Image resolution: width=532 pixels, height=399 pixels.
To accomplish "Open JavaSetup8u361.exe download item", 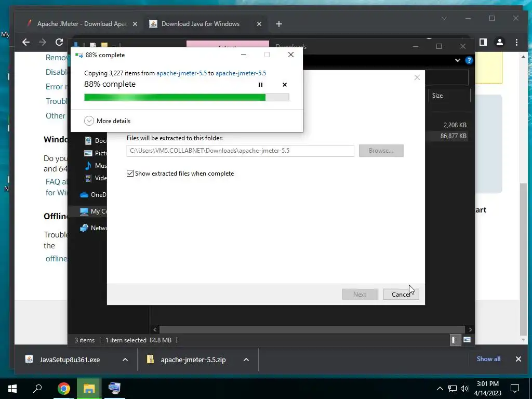I will coord(70,360).
